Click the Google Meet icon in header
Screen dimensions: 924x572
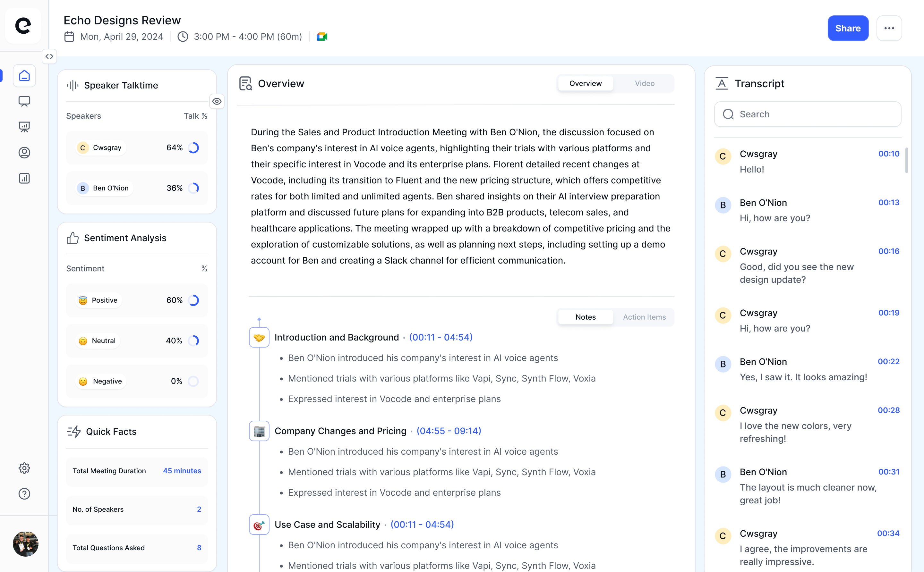pyautogui.click(x=322, y=37)
